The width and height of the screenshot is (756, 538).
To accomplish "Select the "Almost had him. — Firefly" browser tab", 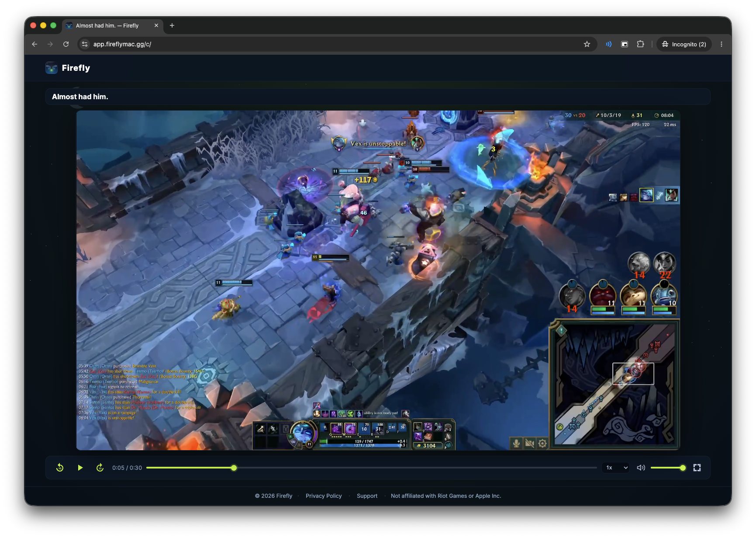I will tap(113, 25).
